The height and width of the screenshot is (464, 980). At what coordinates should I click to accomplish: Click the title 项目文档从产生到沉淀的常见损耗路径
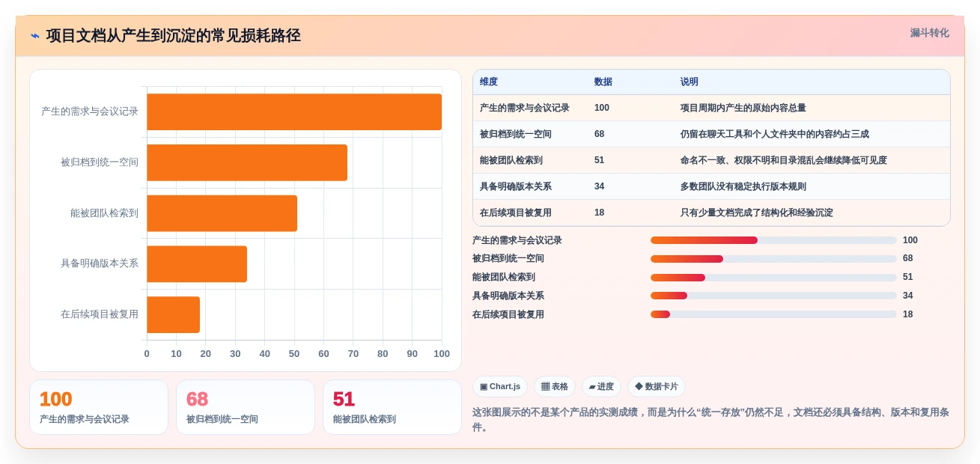pos(173,36)
